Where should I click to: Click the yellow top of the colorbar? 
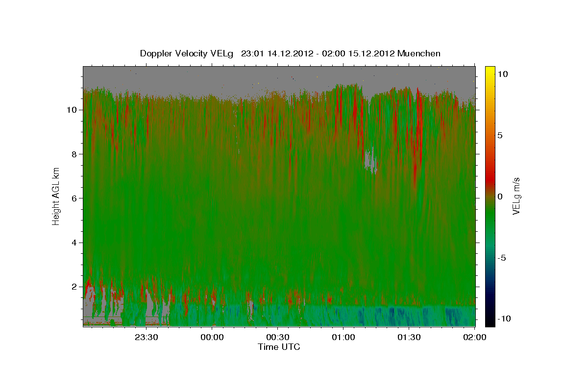(x=490, y=70)
